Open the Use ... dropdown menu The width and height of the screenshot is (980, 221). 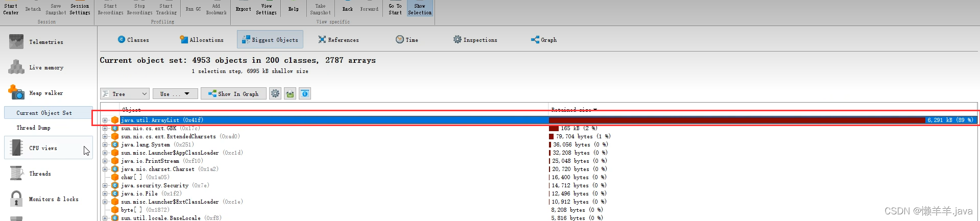point(175,93)
